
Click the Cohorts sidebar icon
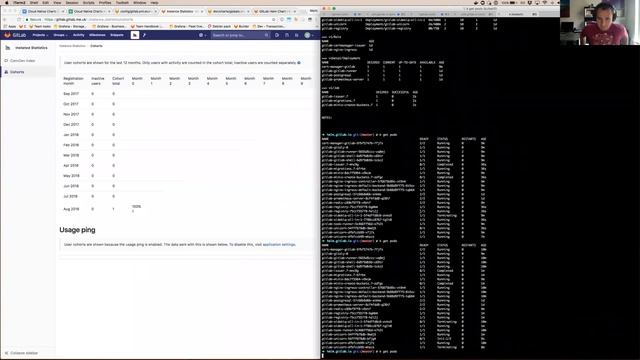click(6, 72)
